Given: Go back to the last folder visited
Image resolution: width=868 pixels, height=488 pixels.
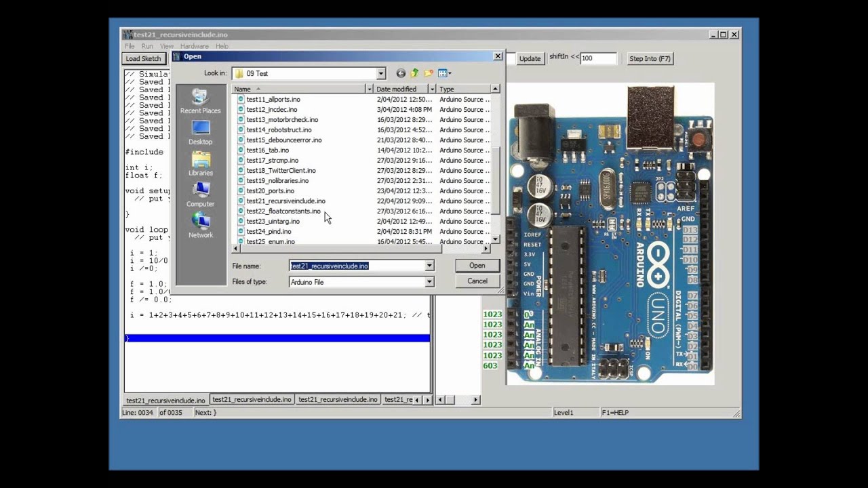Looking at the screenshot, I should 401,73.
